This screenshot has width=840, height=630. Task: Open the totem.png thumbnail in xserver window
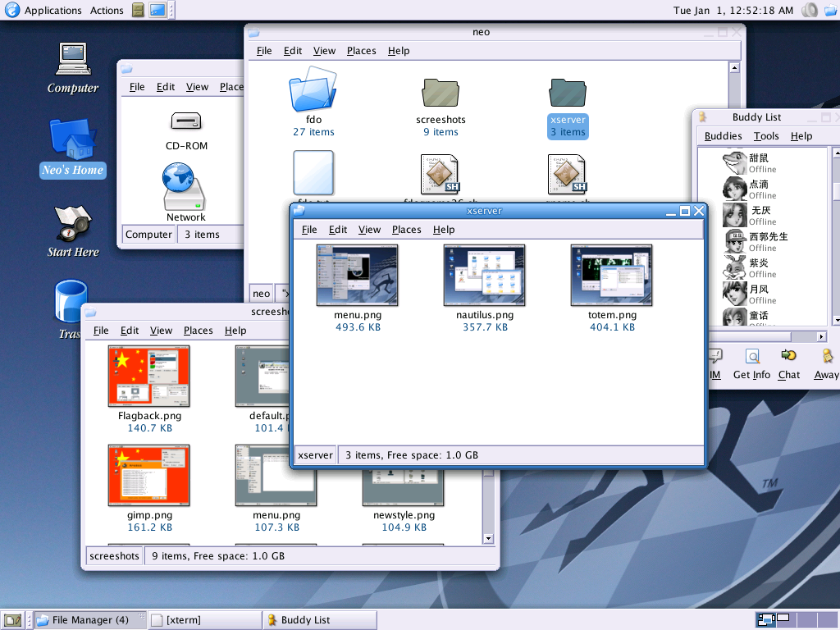(x=612, y=276)
